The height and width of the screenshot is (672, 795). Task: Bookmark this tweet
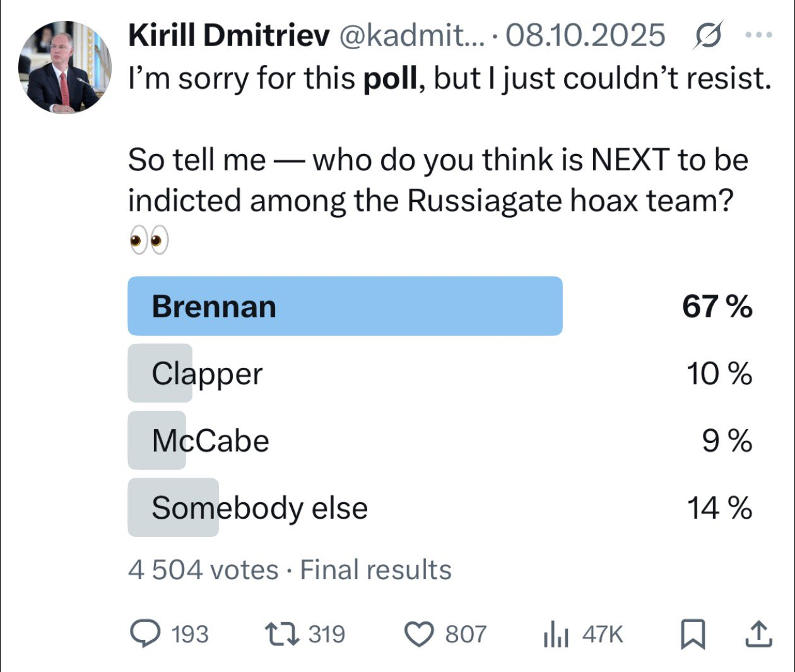tap(693, 634)
